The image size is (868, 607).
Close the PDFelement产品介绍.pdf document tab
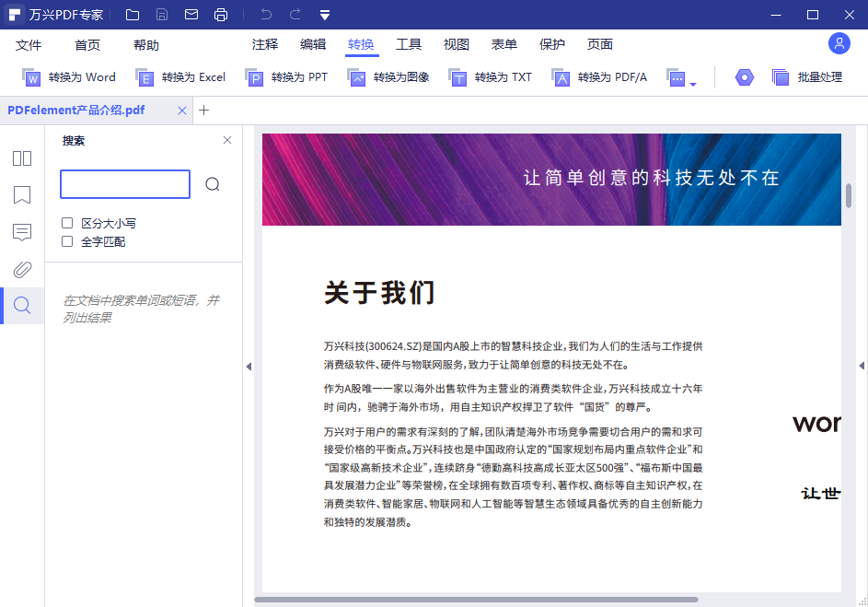(x=182, y=110)
